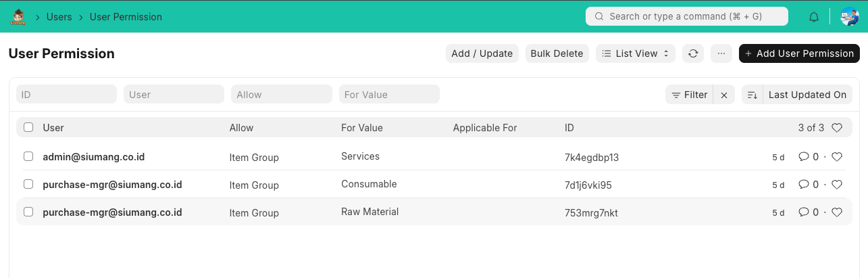Clear filters with the X button
This screenshot has width=868, height=278.
pyautogui.click(x=724, y=95)
